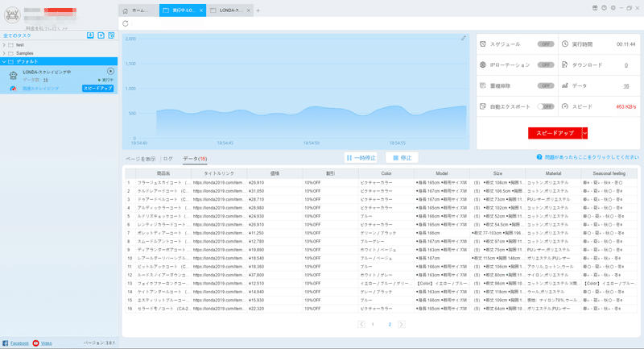
Task: Click the expand chart icon at chart corner
Action: [464, 38]
